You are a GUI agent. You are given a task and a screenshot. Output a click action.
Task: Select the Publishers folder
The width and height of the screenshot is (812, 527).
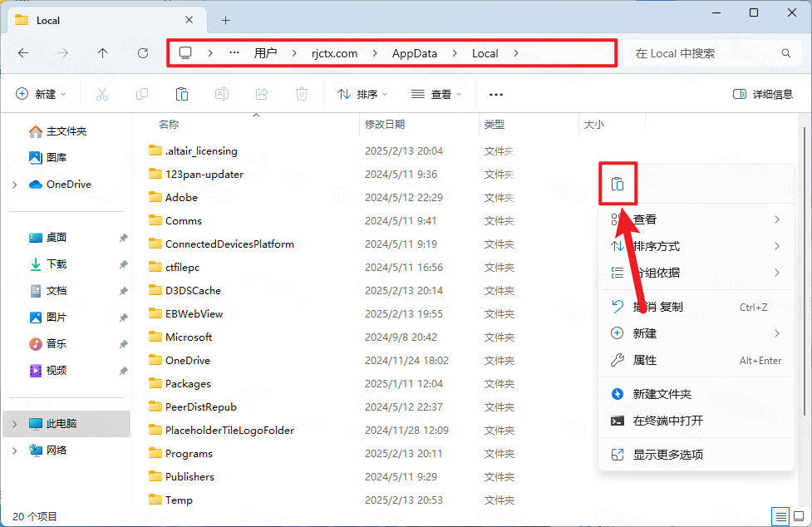pyautogui.click(x=189, y=477)
